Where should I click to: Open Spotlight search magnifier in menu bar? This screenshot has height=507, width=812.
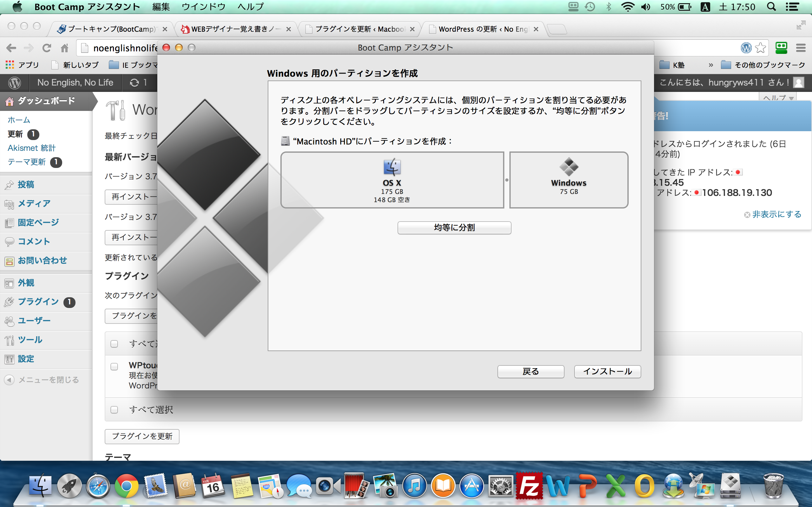point(771,7)
